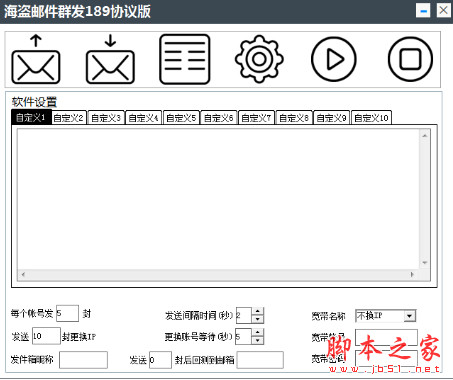Focus the 更换账号等待(秒) value field
The width and height of the screenshot is (453, 380).
[x=244, y=337]
